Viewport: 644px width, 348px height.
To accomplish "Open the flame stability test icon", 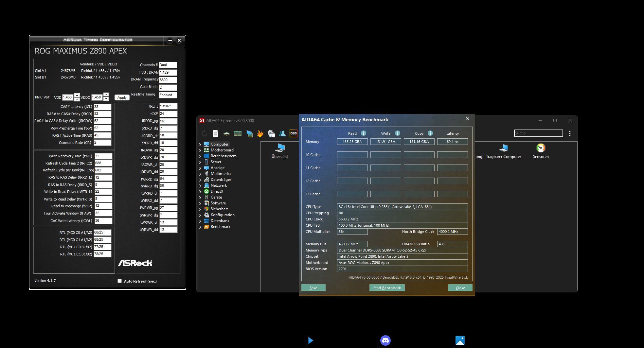I will pyautogui.click(x=260, y=133).
